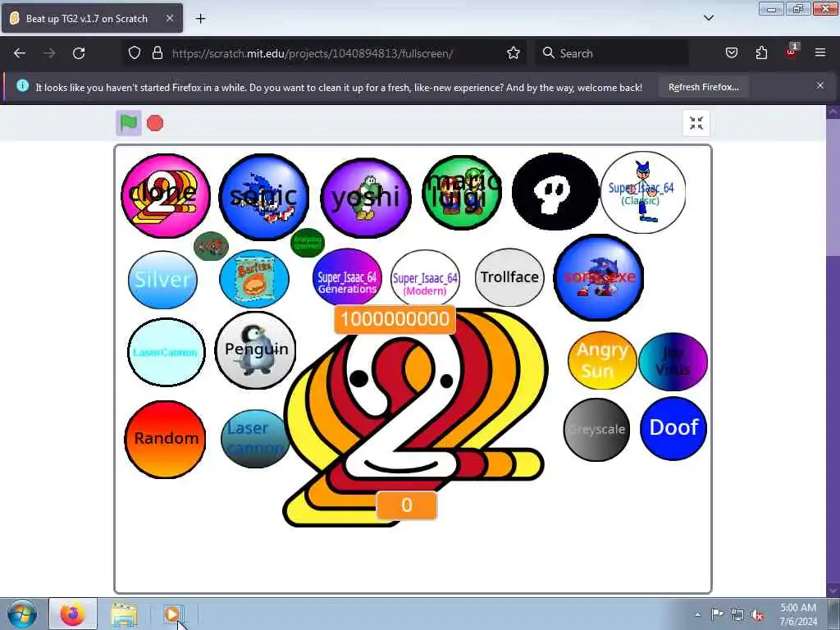Viewport: 840px width, 630px height.
Task: Click the green flag to start project
Action: pos(129,123)
